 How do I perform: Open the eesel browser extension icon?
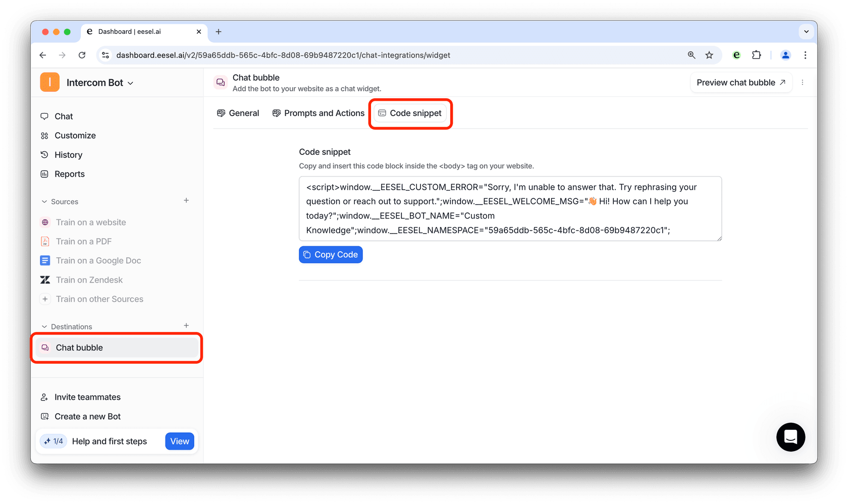click(x=736, y=55)
